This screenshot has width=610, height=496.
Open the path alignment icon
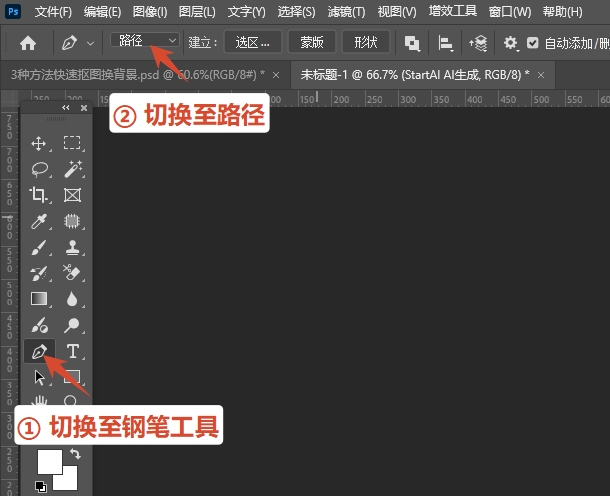(445, 43)
